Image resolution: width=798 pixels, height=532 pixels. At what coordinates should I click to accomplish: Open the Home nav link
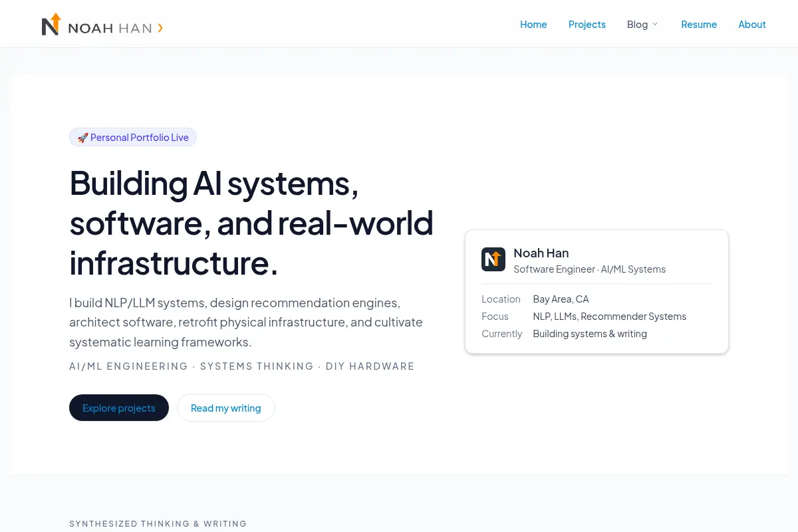pyautogui.click(x=533, y=25)
